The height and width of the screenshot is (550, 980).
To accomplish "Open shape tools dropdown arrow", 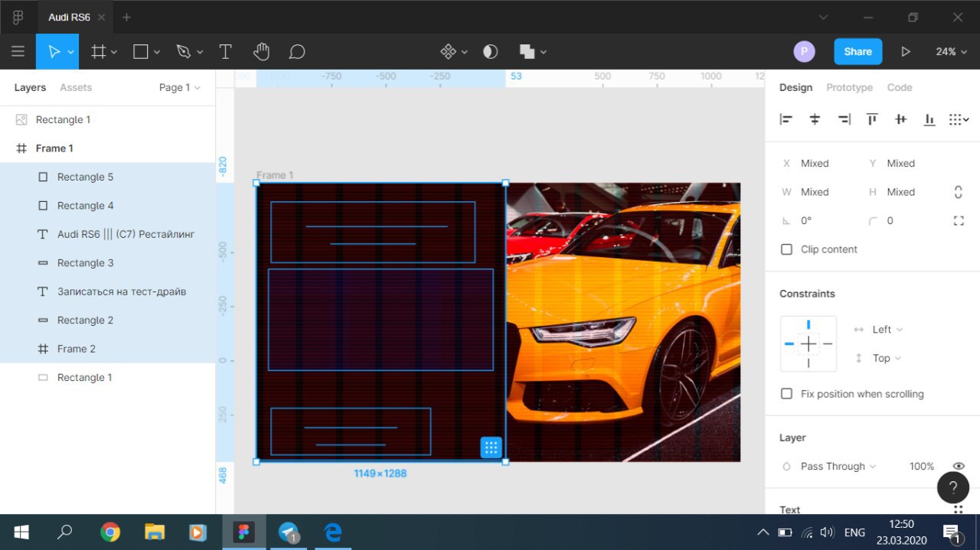I will click(x=157, y=52).
